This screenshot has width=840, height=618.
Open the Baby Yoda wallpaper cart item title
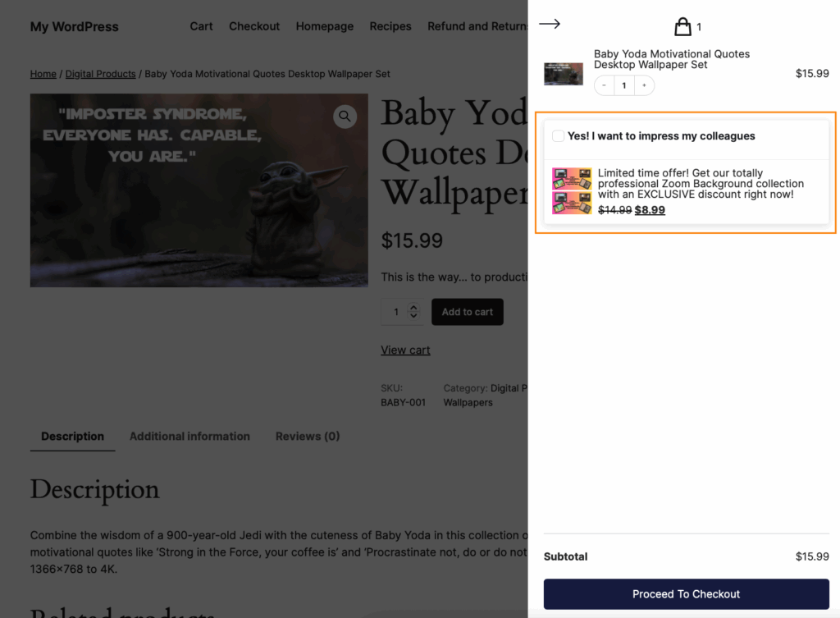pos(672,59)
